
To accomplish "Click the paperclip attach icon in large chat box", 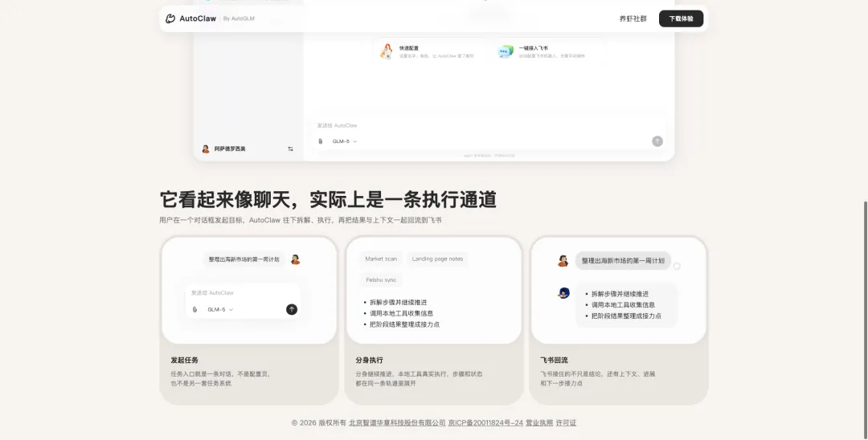I will point(321,141).
